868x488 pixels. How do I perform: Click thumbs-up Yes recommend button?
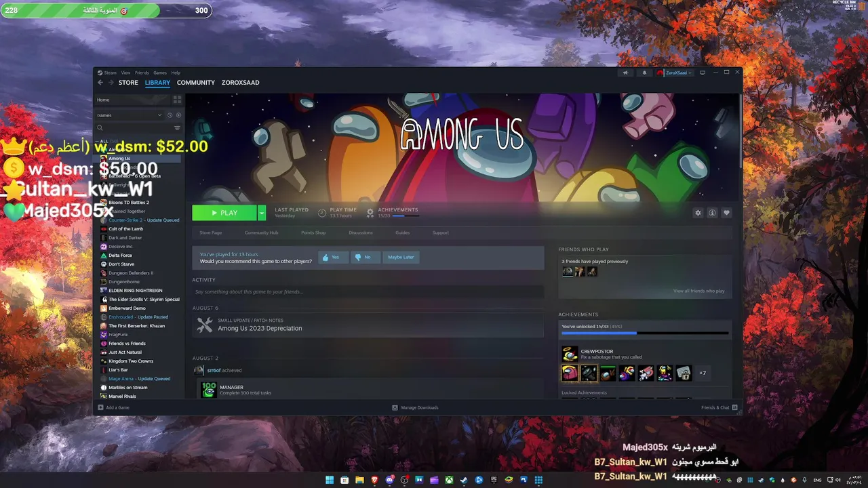click(x=332, y=258)
